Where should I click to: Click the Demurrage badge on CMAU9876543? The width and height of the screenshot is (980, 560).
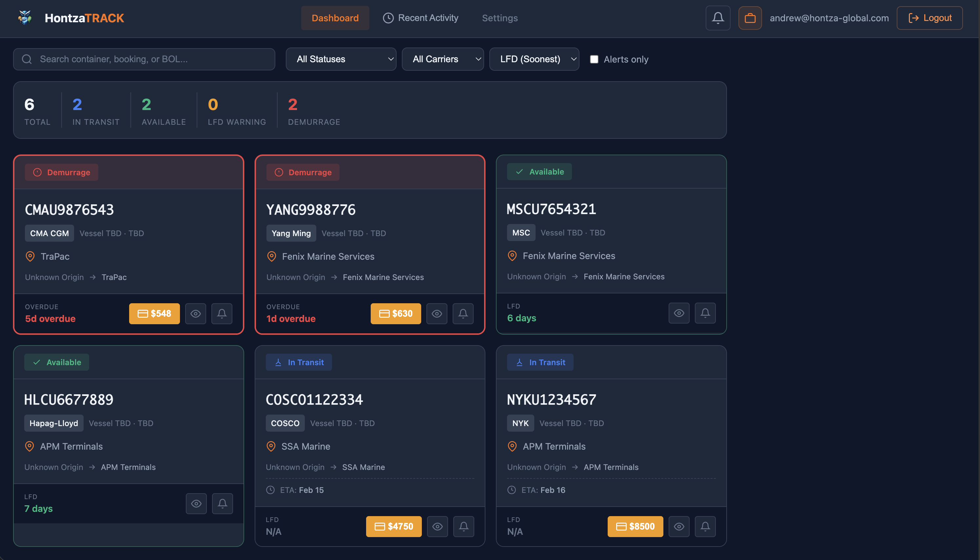tap(61, 172)
